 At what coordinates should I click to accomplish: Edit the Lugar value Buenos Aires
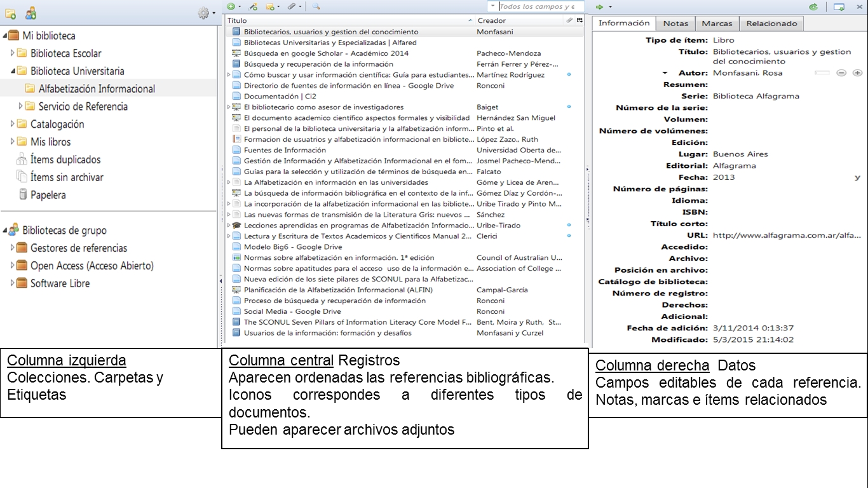(740, 154)
